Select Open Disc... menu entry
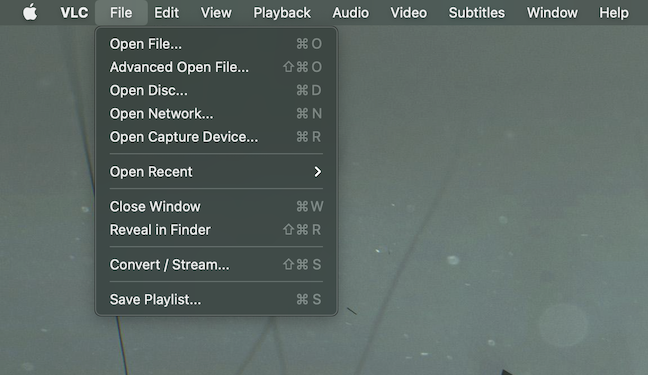This screenshot has height=375, width=648. click(216, 90)
